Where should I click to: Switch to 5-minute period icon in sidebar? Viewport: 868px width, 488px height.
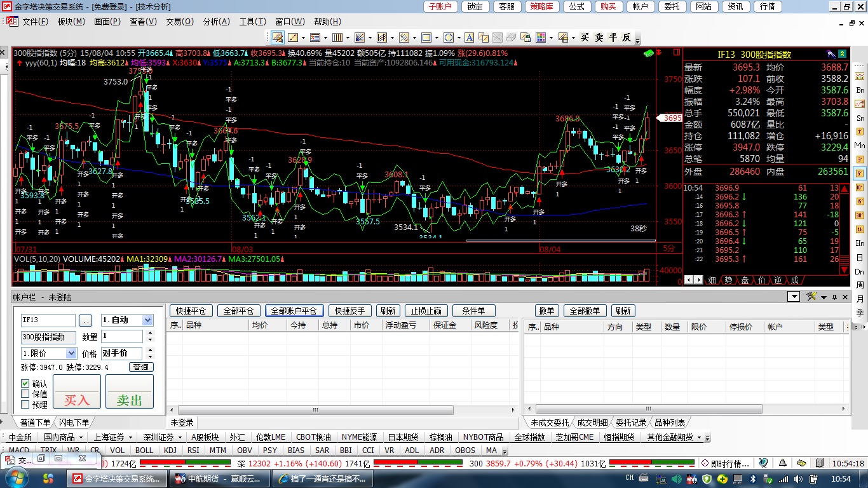coord(860,173)
